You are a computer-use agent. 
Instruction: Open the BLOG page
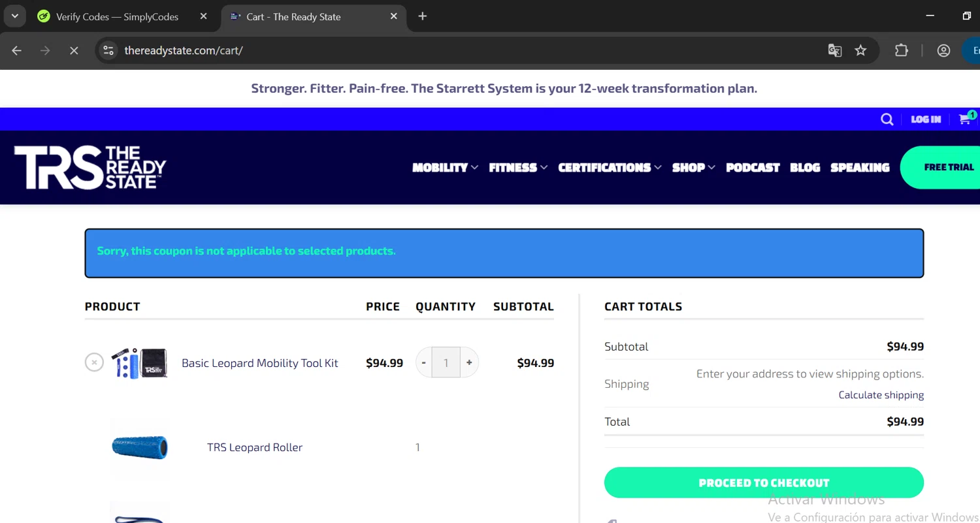[805, 168]
